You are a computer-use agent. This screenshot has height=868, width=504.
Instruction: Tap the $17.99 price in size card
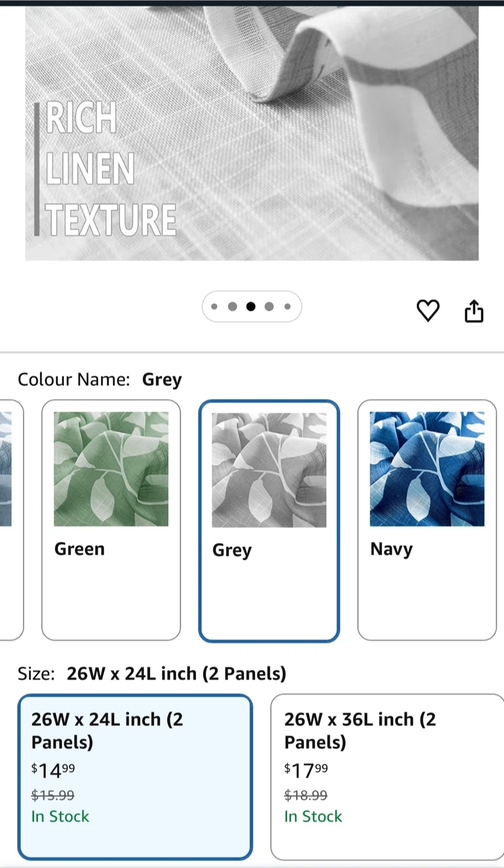tap(306, 770)
